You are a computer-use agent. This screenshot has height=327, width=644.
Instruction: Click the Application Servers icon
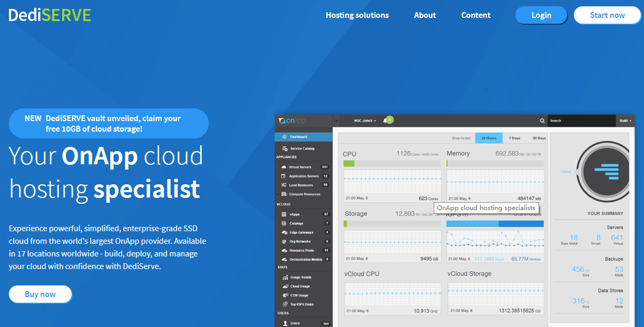(x=284, y=176)
